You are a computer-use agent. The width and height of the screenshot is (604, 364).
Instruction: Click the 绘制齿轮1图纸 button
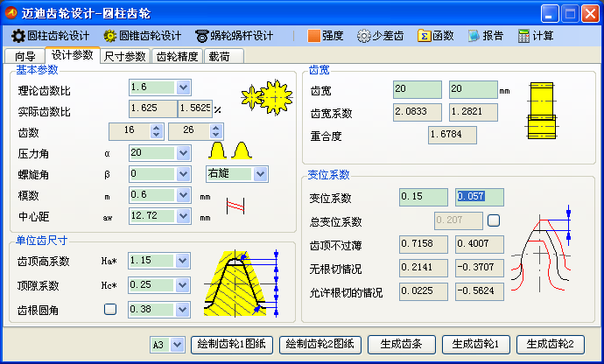(x=231, y=344)
